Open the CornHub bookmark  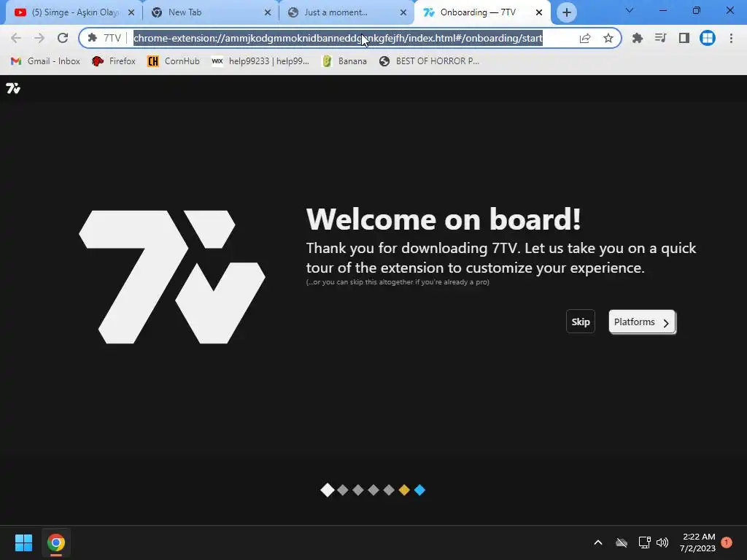pos(174,61)
